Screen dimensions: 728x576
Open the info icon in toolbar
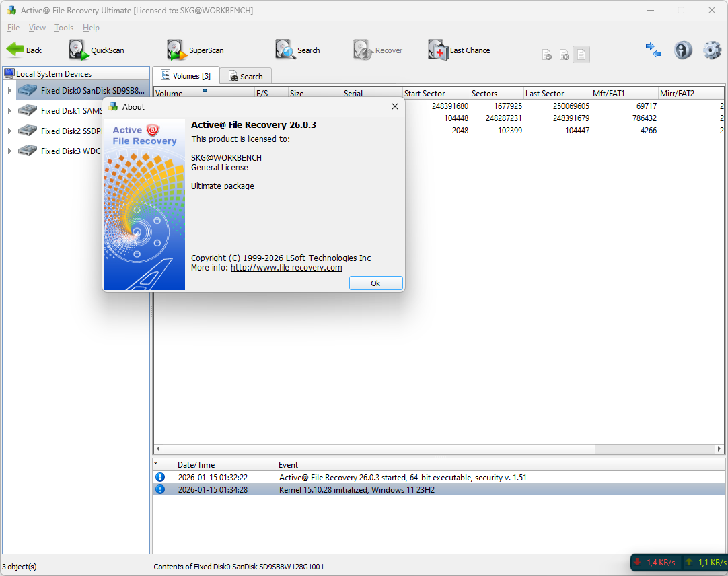[x=683, y=50]
